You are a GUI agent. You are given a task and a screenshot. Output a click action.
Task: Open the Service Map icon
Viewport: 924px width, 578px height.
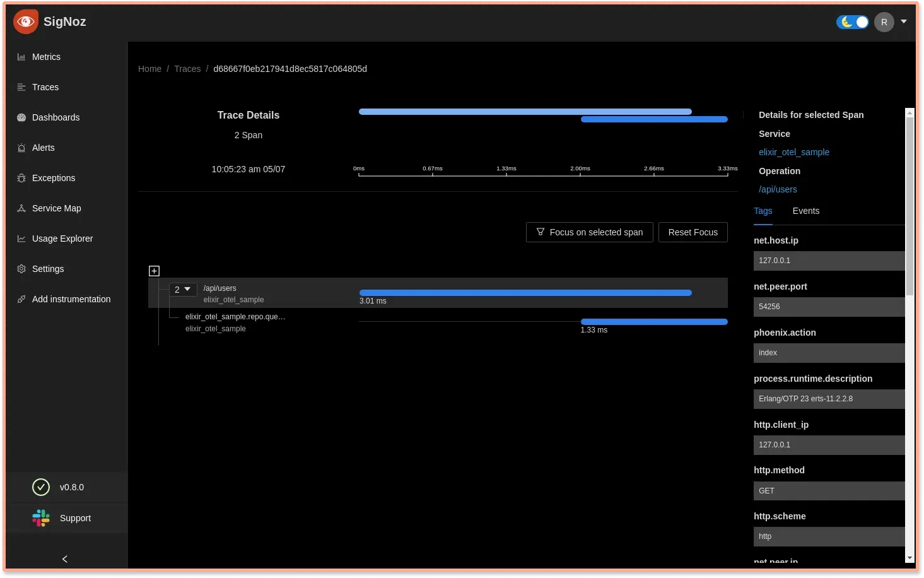[x=21, y=208]
